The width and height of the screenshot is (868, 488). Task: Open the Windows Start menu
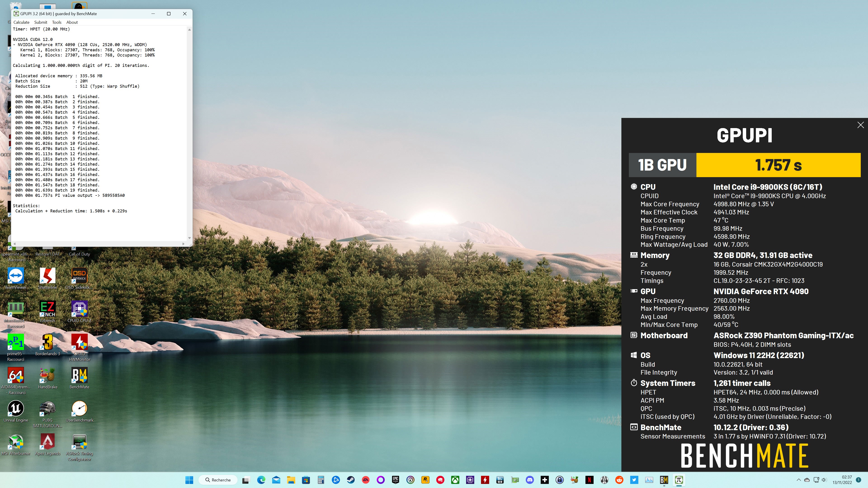coord(189,480)
